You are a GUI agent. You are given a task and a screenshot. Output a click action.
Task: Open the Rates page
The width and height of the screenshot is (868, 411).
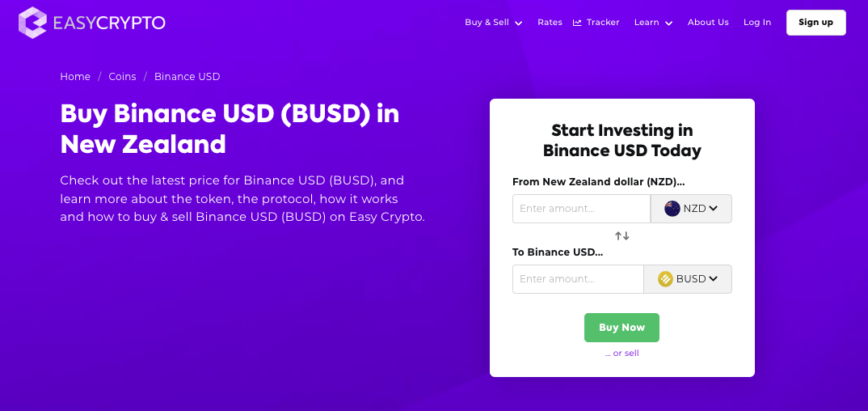tap(550, 23)
